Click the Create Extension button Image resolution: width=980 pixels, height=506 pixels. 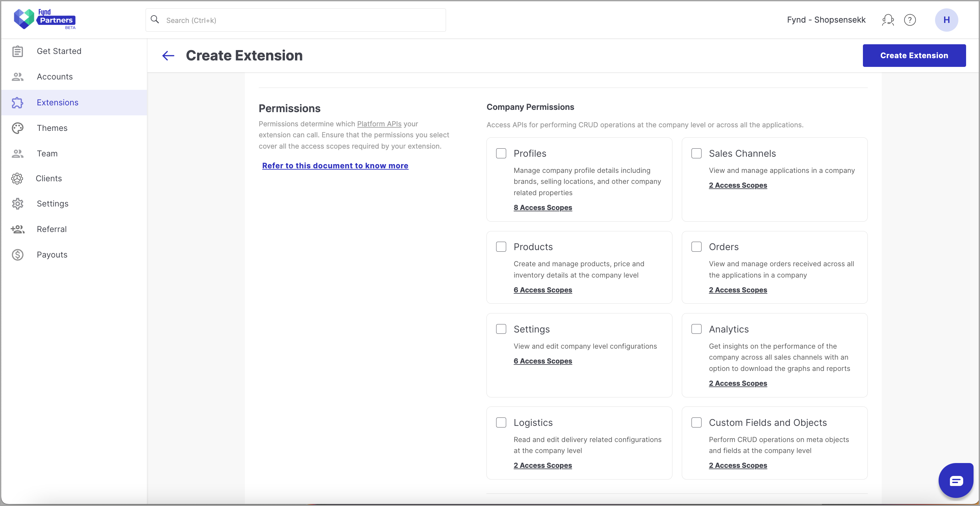tap(914, 56)
